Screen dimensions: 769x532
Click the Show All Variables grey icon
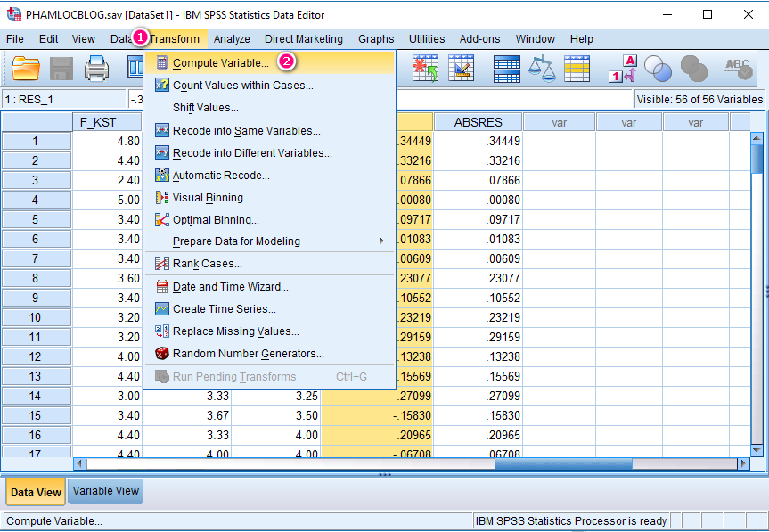pyautogui.click(x=693, y=68)
